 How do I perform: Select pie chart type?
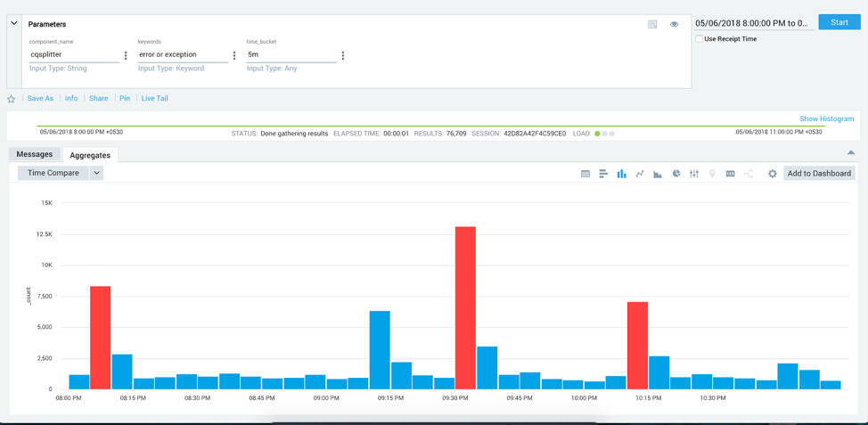676,173
